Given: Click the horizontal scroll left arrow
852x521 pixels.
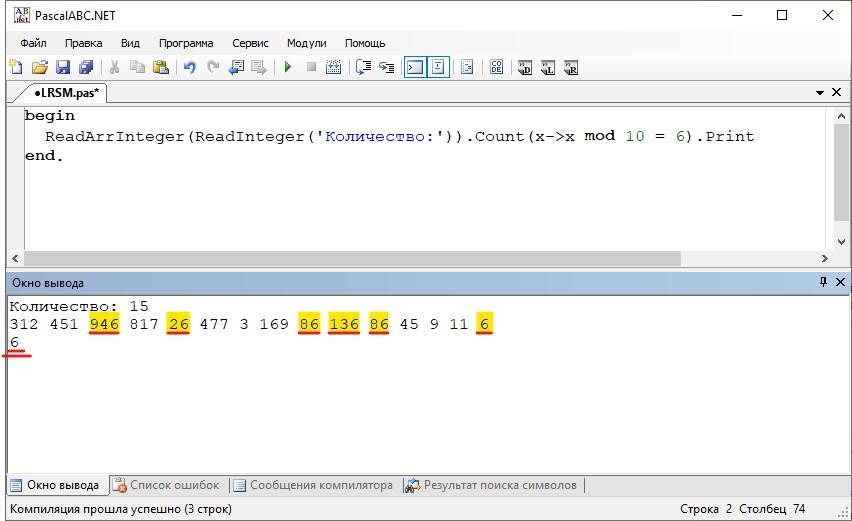Looking at the screenshot, I should 15,259.
